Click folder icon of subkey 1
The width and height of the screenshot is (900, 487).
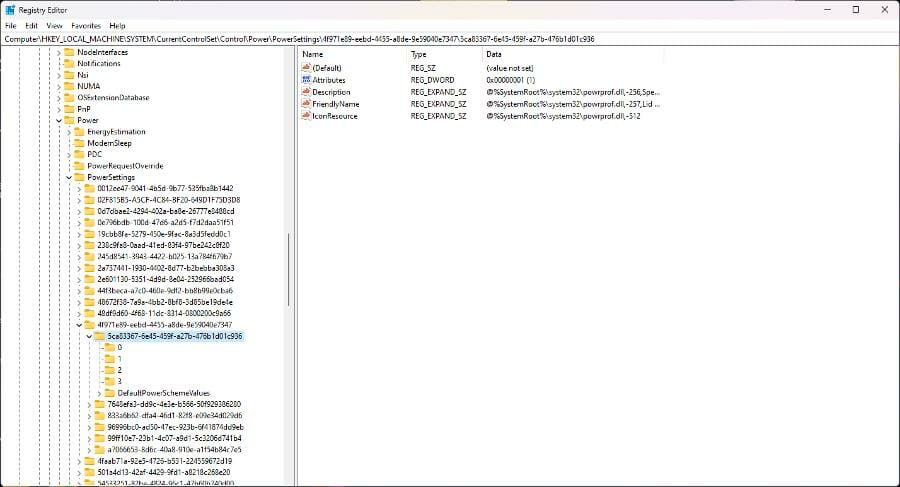click(x=110, y=359)
